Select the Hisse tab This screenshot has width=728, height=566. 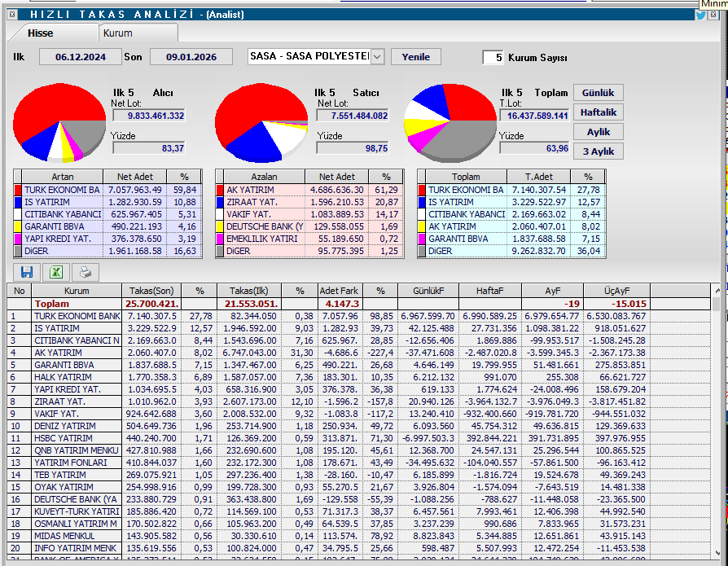[41, 33]
